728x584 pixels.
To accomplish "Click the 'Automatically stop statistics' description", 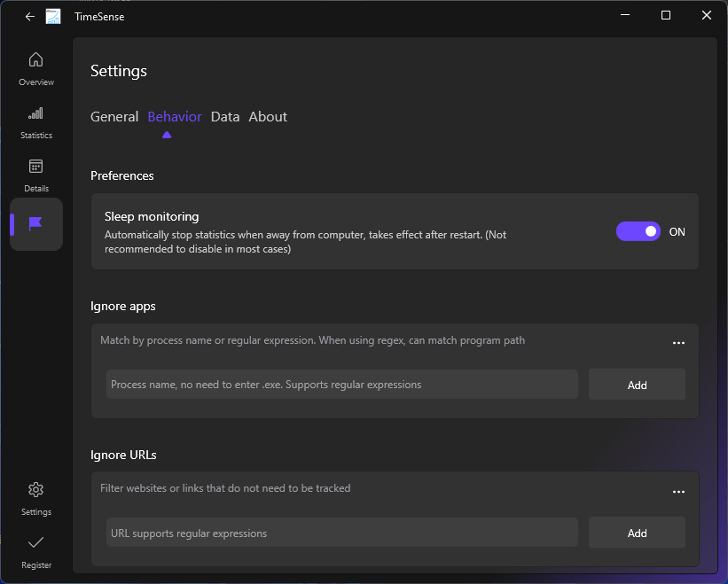I will (306, 242).
